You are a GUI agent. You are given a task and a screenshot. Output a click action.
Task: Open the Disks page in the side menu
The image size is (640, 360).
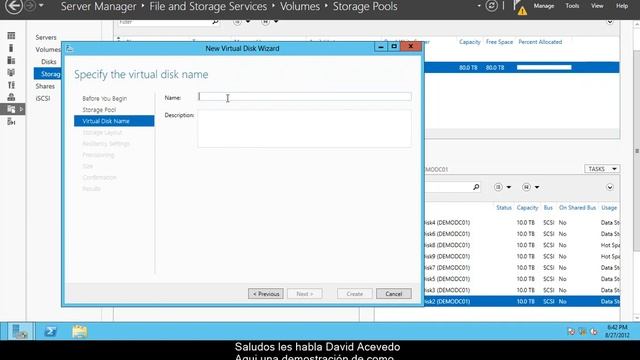(x=49, y=62)
